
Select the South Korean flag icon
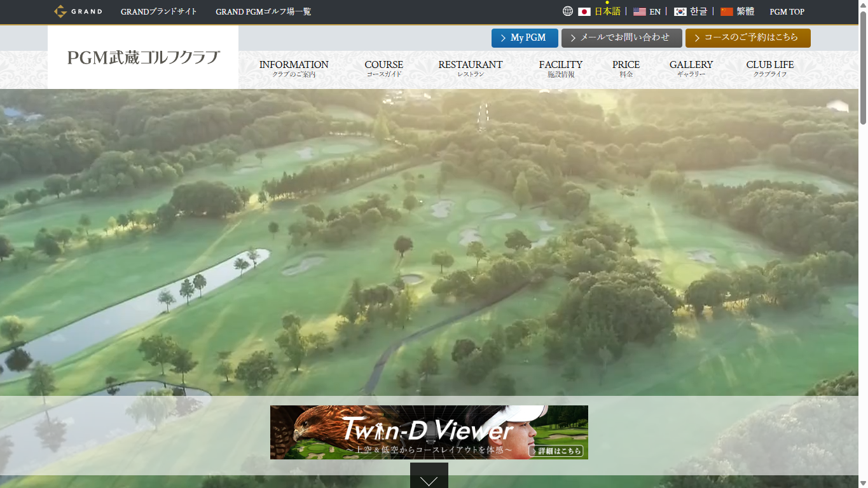[680, 11]
